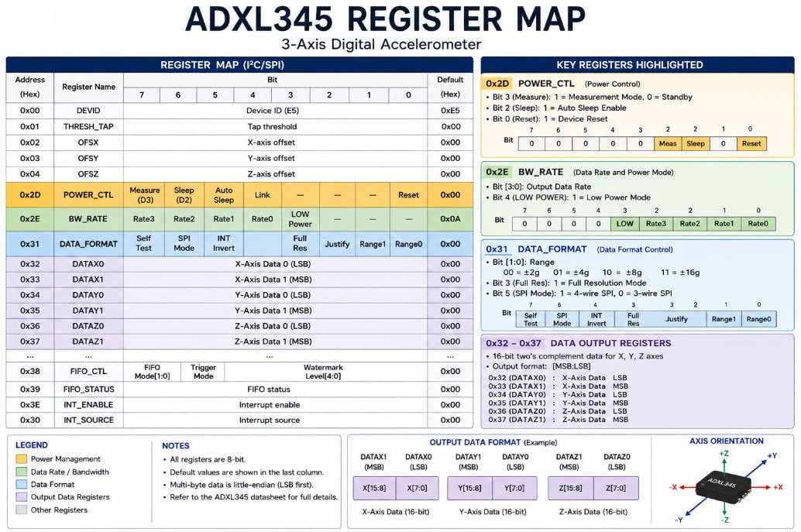Select the 'Measure (D3)' bit cell
This screenshot has height=532, width=801.
tap(145, 194)
